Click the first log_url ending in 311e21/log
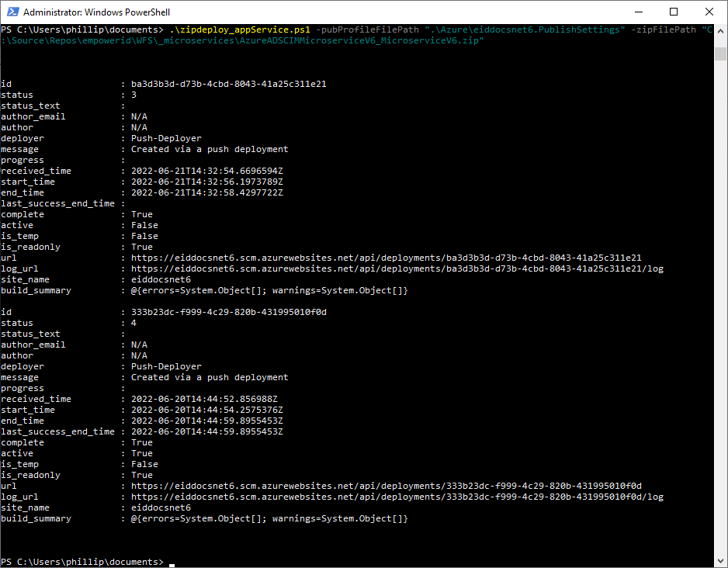 pyautogui.click(x=397, y=268)
